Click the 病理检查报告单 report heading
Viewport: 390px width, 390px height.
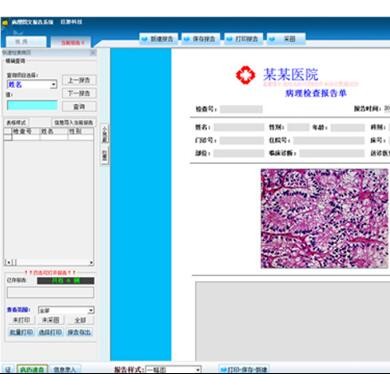click(x=316, y=93)
